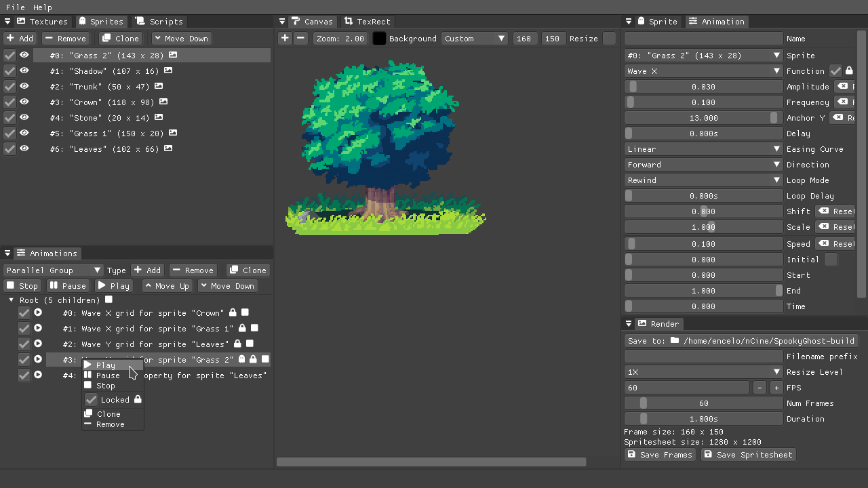The width and height of the screenshot is (868, 488).
Task: Click the zoom in plus icon above canvas
Action: [284, 38]
